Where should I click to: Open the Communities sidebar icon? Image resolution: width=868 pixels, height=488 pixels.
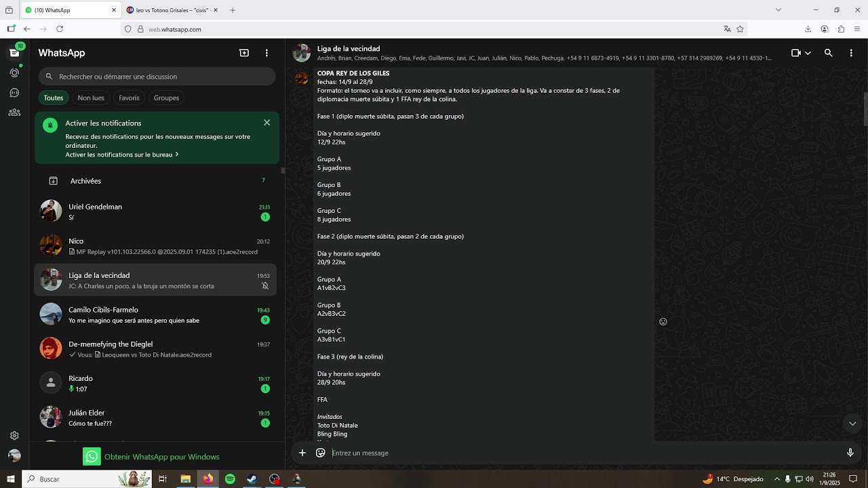click(14, 113)
